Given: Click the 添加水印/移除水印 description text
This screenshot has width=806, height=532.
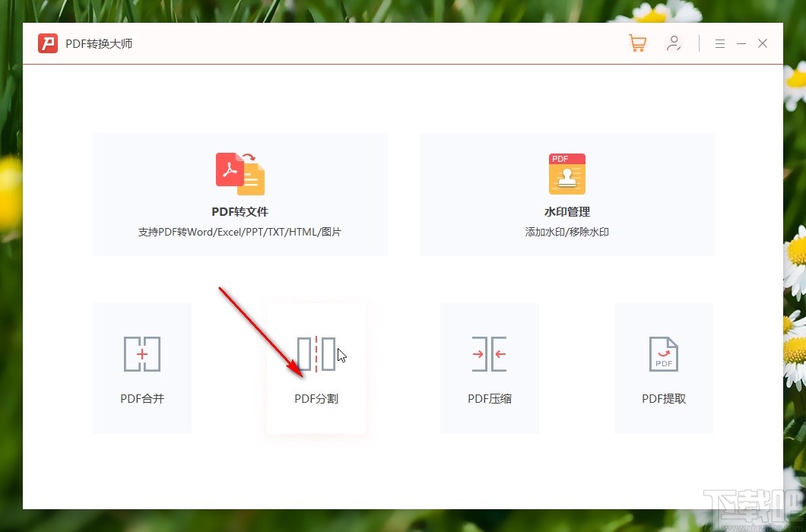Looking at the screenshot, I should tap(566, 232).
